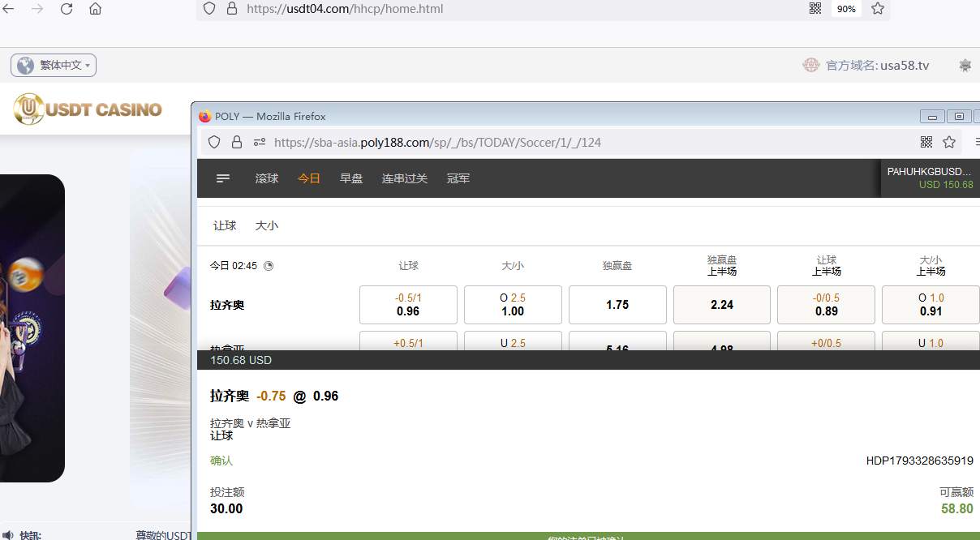Reload the usdt04.com page
Screen dimensions: 980x540
coord(67,9)
